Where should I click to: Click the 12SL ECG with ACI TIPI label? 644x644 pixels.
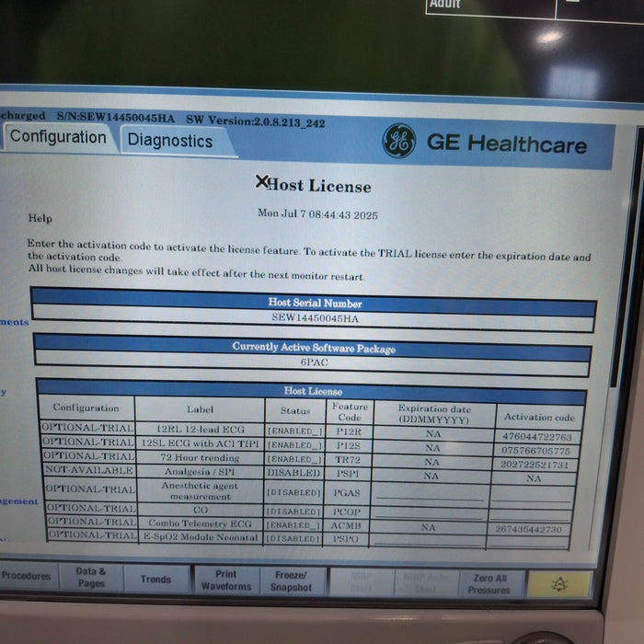tap(201, 443)
